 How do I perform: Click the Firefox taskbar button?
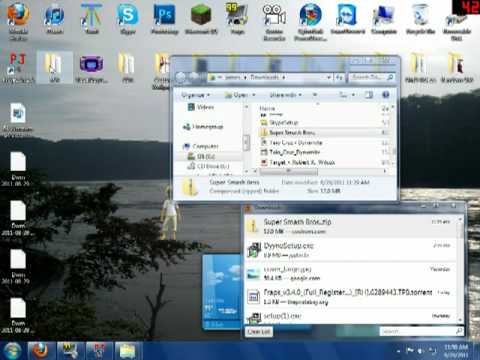(x=41, y=351)
